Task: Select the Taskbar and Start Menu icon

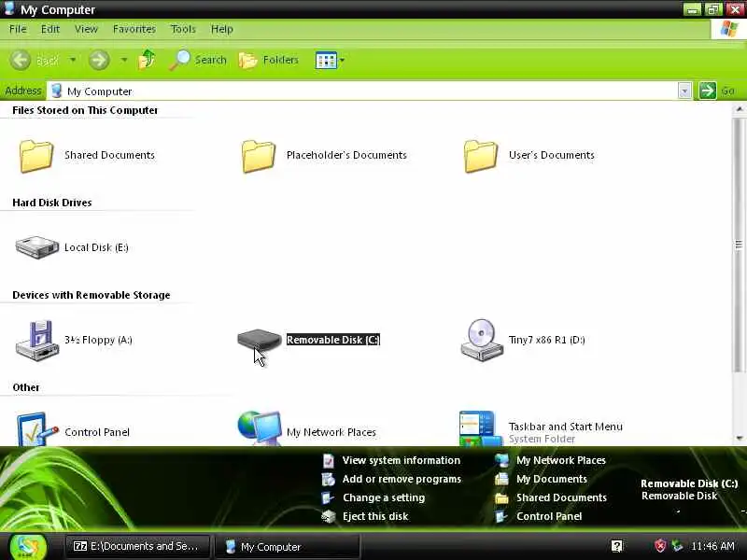Action: (x=481, y=428)
